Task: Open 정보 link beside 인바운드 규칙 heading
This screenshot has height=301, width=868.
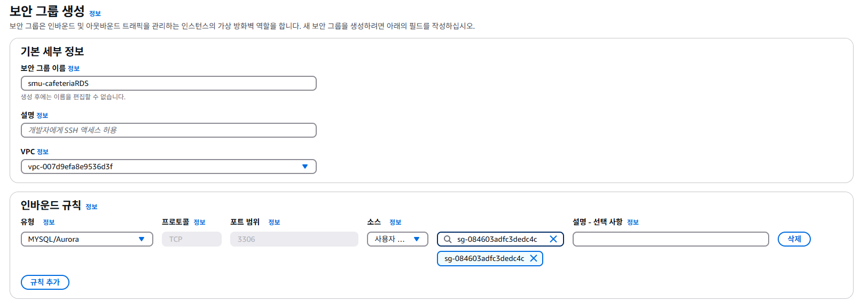Action: [91, 207]
